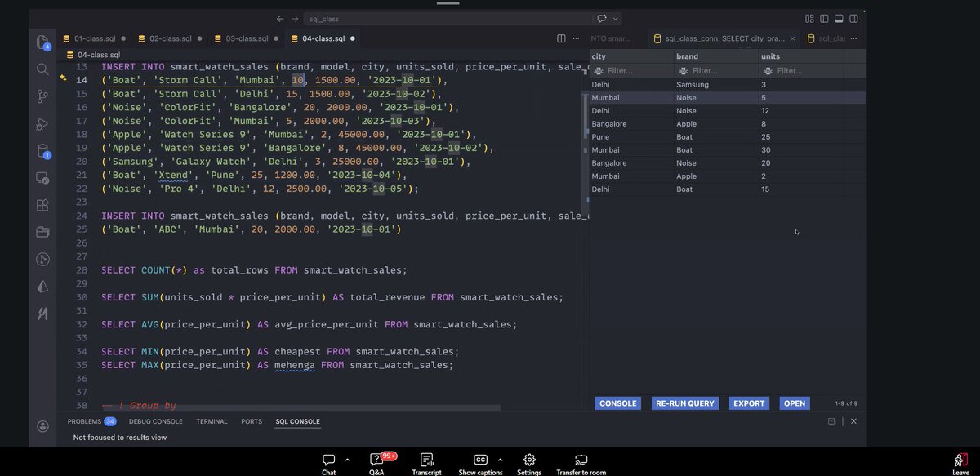Go back using the navigation arrow
The height and width of the screenshot is (476, 980).
280,19
